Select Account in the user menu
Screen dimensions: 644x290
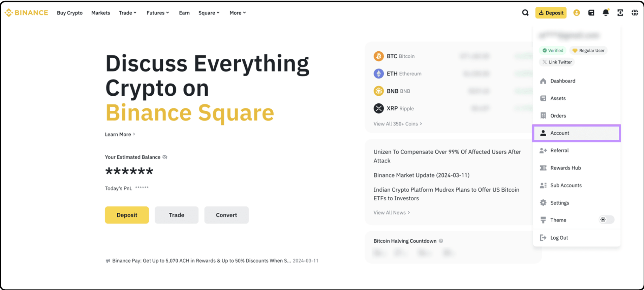tap(577, 133)
